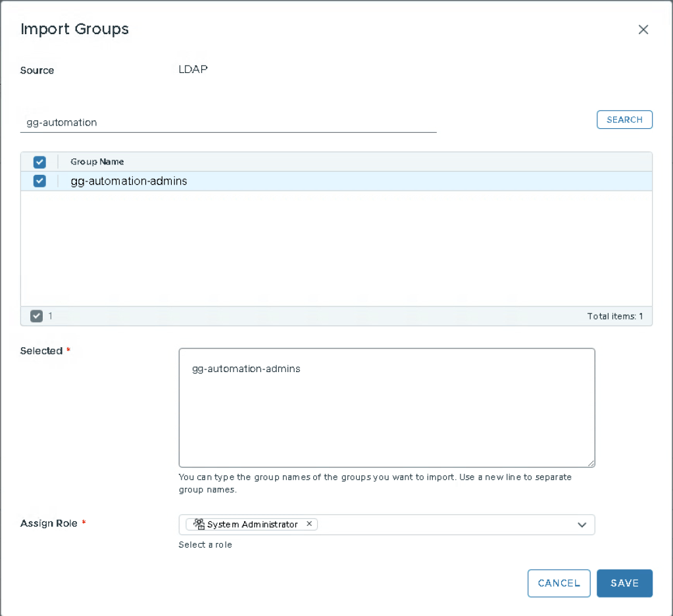Uncheck the gg-automation-admins row checkbox
The height and width of the screenshot is (616, 673).
[x=39, y=181]
